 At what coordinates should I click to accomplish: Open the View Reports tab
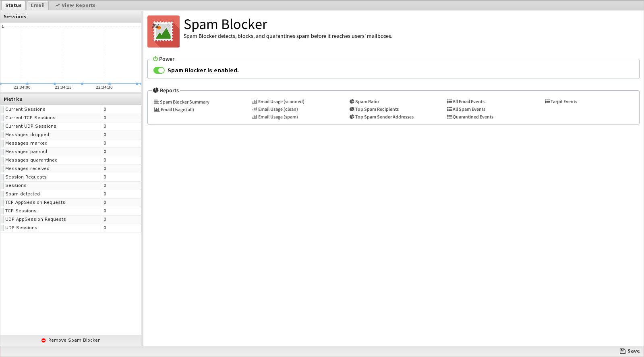click(75, 5)
